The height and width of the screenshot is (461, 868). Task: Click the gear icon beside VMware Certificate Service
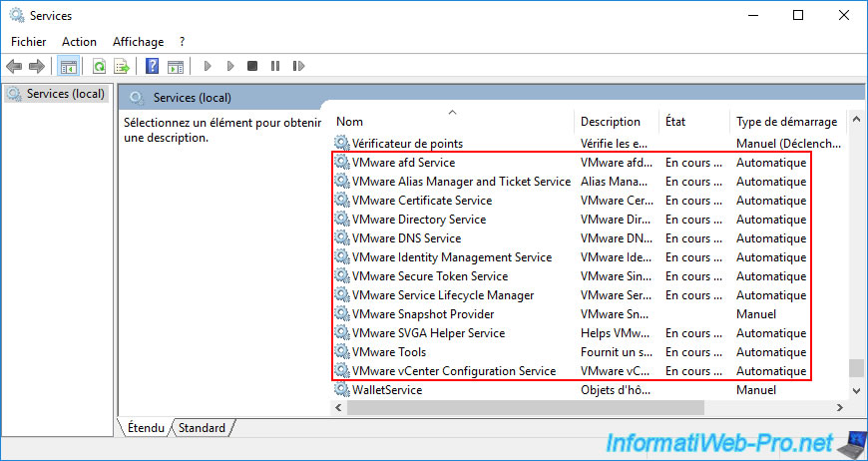click(342, 201)
